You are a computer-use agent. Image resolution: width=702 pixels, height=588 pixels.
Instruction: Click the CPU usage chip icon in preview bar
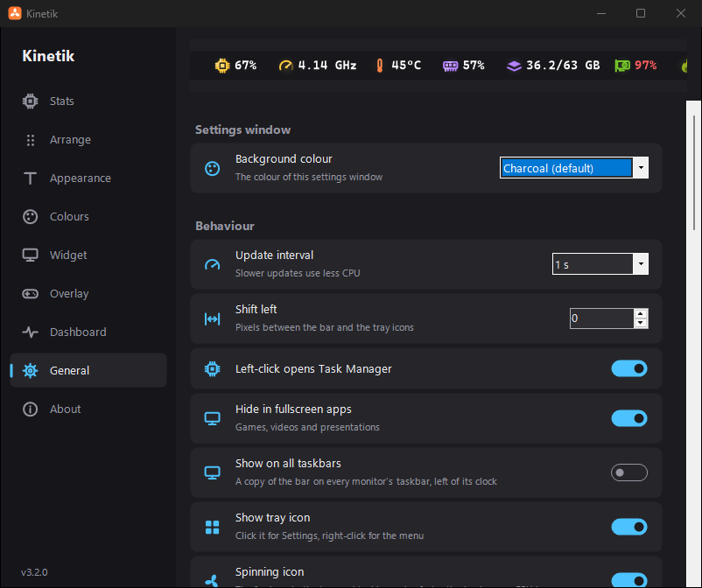coord(222,66)
